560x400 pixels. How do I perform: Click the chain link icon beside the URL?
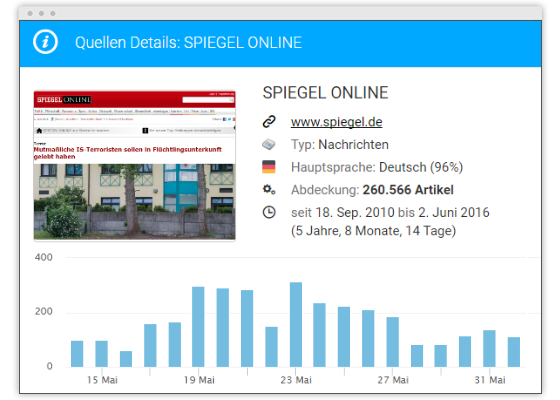(x=269, y=122)
